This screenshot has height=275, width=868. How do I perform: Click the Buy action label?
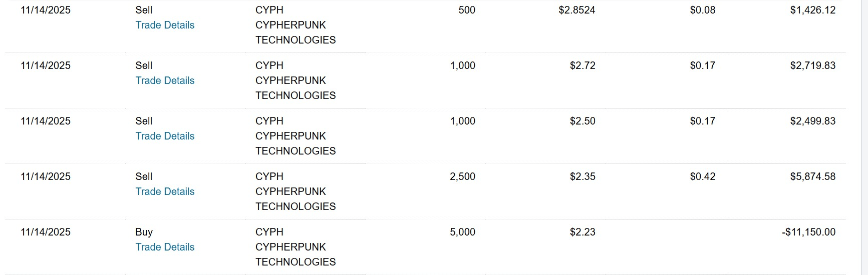click(x=144, y=232)
